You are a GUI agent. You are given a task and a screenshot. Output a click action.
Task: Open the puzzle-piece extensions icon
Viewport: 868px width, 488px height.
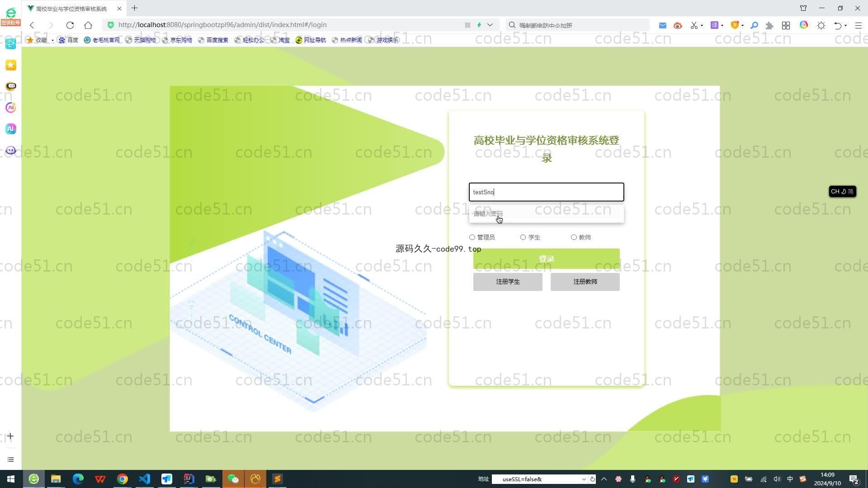[769, 25]
